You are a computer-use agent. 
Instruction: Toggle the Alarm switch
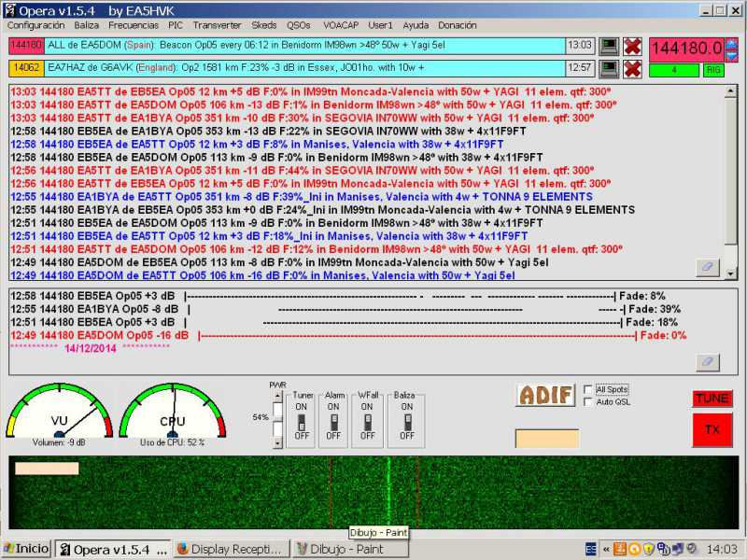(x=334, y=422)
